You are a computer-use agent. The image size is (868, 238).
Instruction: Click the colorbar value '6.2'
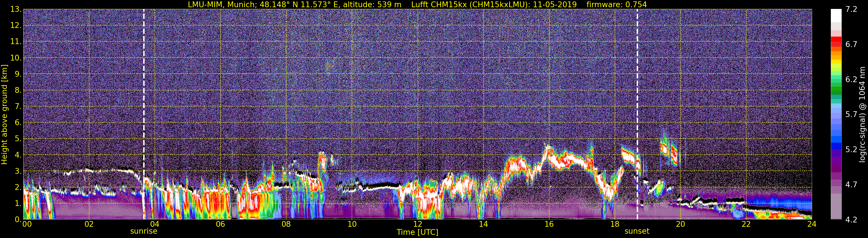coord(851,80)
